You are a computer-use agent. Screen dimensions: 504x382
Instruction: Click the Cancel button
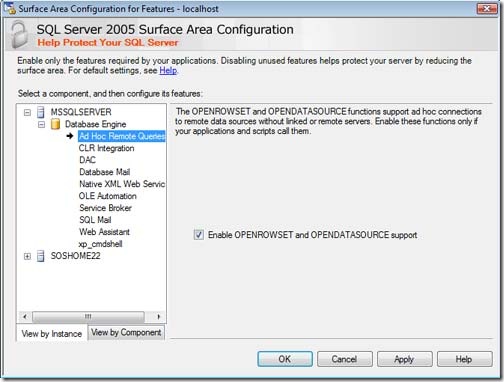pyautogui.click(x=345, y=359)
